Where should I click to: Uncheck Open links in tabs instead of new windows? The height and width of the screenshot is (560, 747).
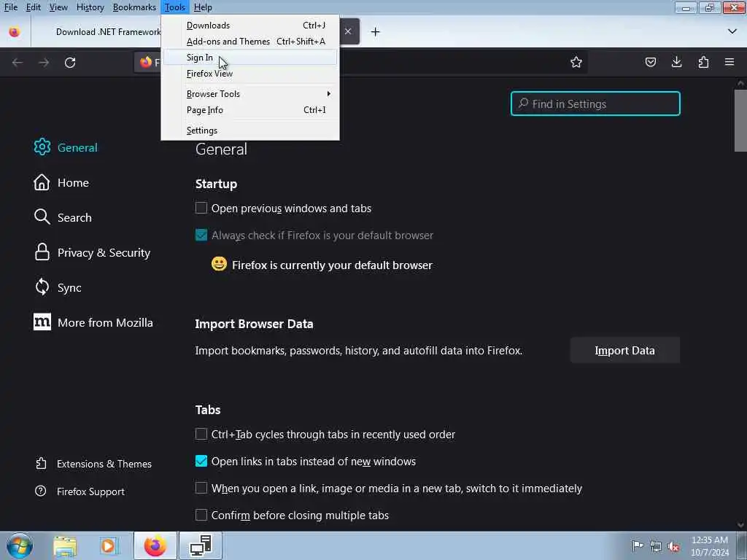coord(201,461)
